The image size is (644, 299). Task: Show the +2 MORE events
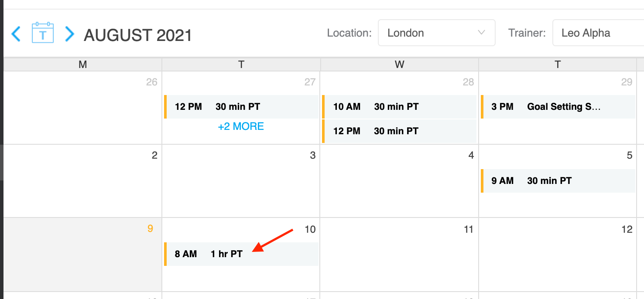241,126
